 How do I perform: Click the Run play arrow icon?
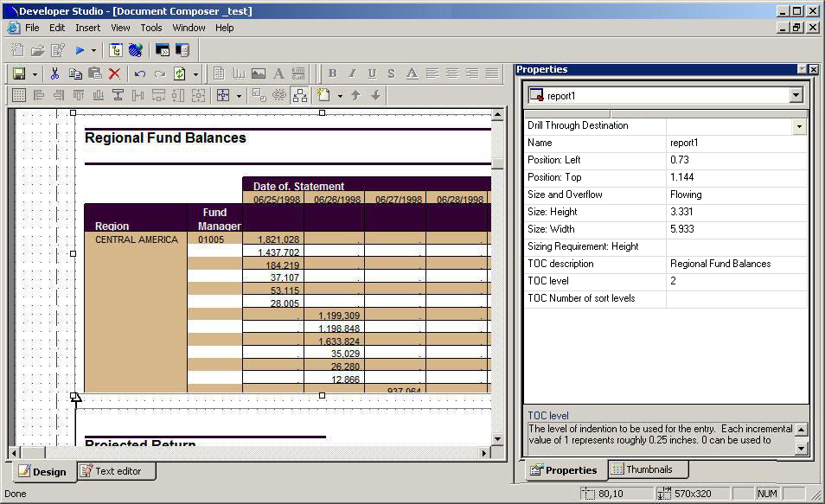[x=80, y=50]
